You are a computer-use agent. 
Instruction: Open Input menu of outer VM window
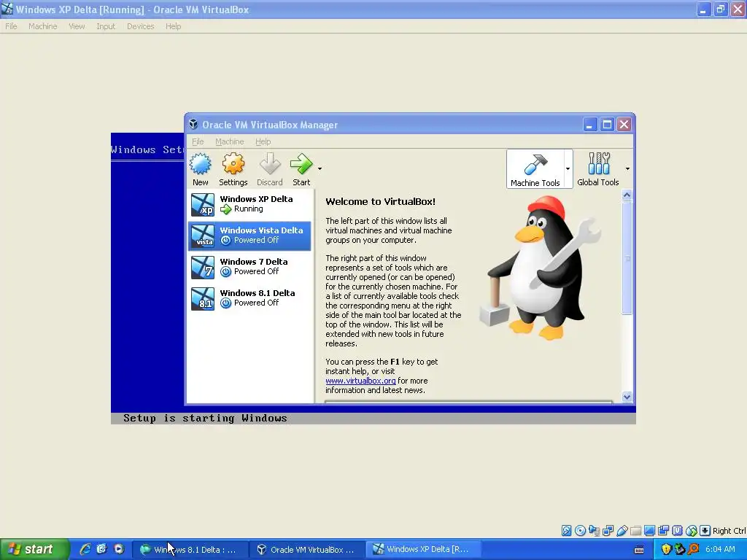(x=106, y=26)
